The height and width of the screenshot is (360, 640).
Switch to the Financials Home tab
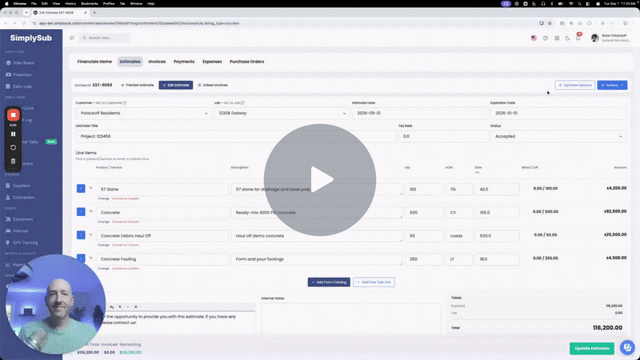(94, 62)
